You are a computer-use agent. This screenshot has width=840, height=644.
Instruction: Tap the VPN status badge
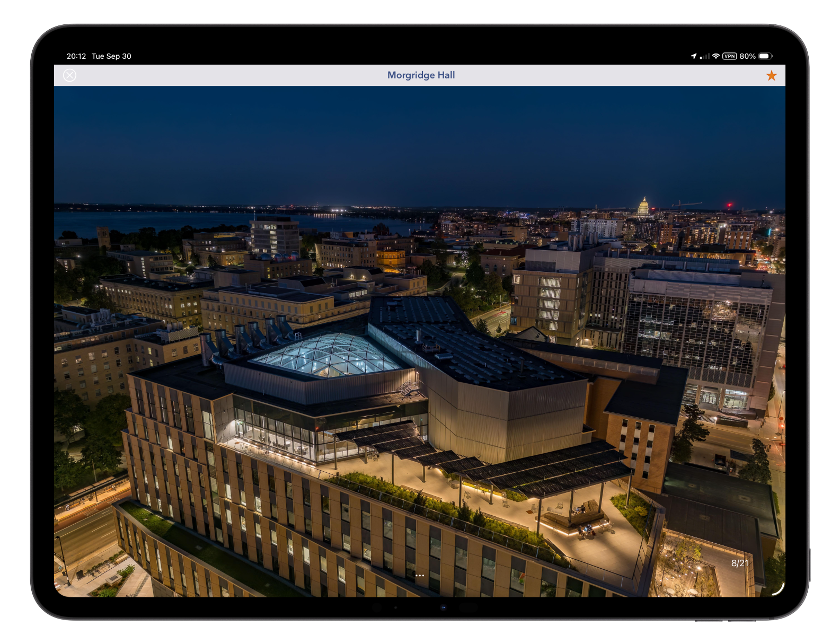coord(729,56)
